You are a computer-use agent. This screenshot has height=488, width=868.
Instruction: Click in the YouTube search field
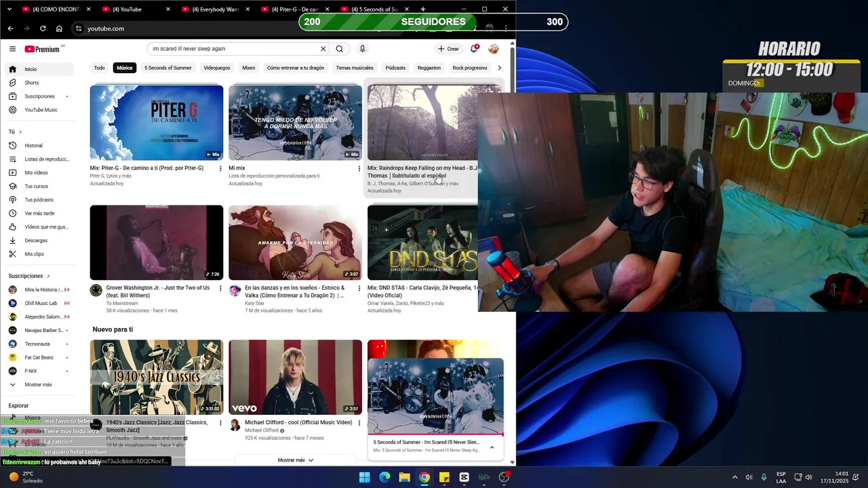[234, 49]
